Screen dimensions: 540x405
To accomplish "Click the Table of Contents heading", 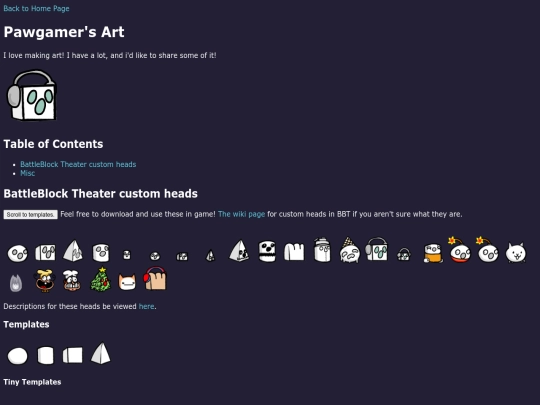I will pyautogui.click(x=53, y=144).
